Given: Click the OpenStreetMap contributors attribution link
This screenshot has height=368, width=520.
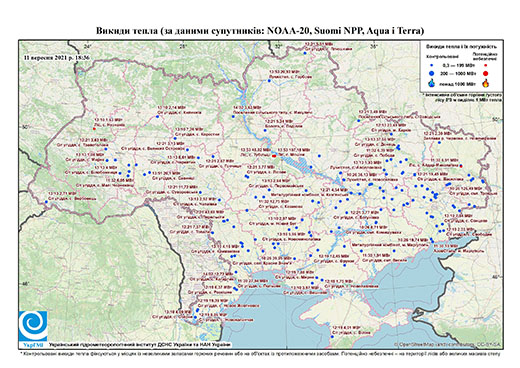Looking at the screenshot, I should pyautogui.click(x=448, y=344).
